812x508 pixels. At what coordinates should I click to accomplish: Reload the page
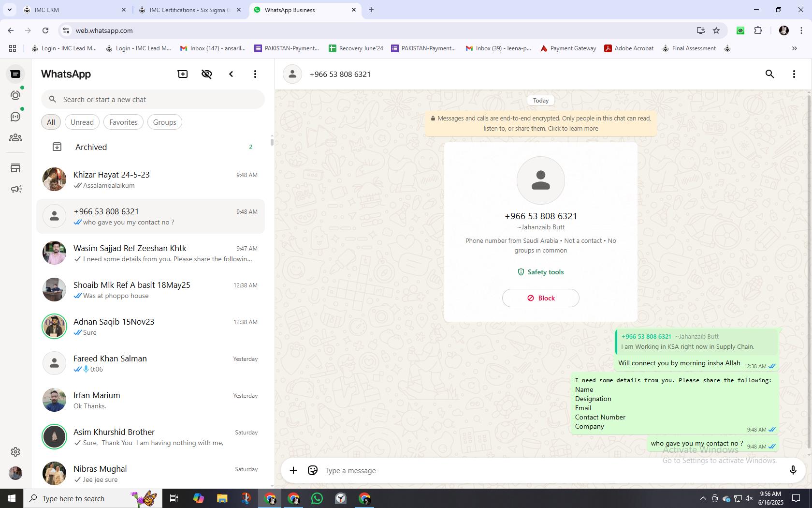click(x=45, y=30)
